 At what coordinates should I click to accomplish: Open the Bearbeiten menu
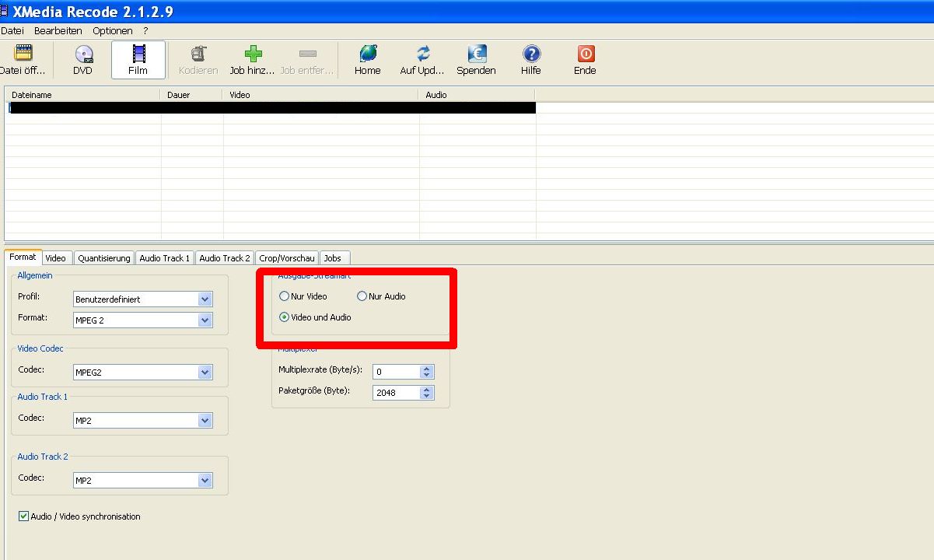[x=58, y=31]
